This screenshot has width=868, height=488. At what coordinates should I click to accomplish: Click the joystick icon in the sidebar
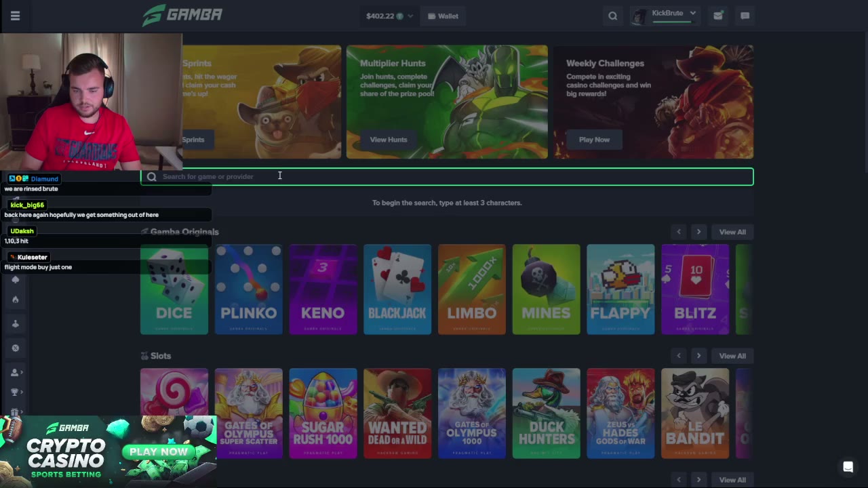(x=16, y=323)
